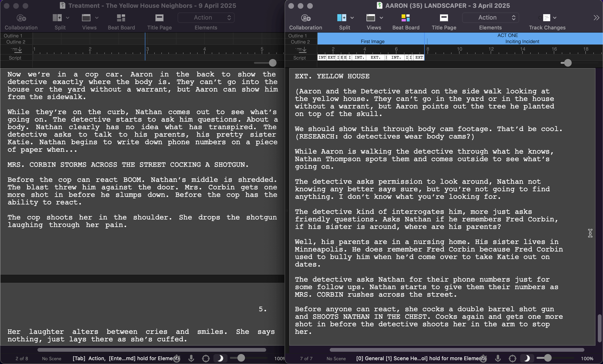The height and width of the screenshot is (364, 603).
Task: Expand the Split options chevron in right window
Action: pos(352,18)
